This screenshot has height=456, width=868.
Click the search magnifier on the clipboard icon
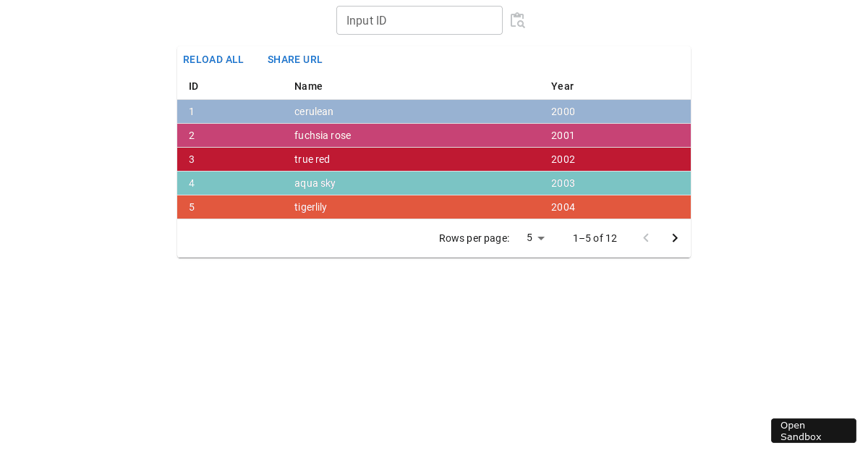pos(520,23)
